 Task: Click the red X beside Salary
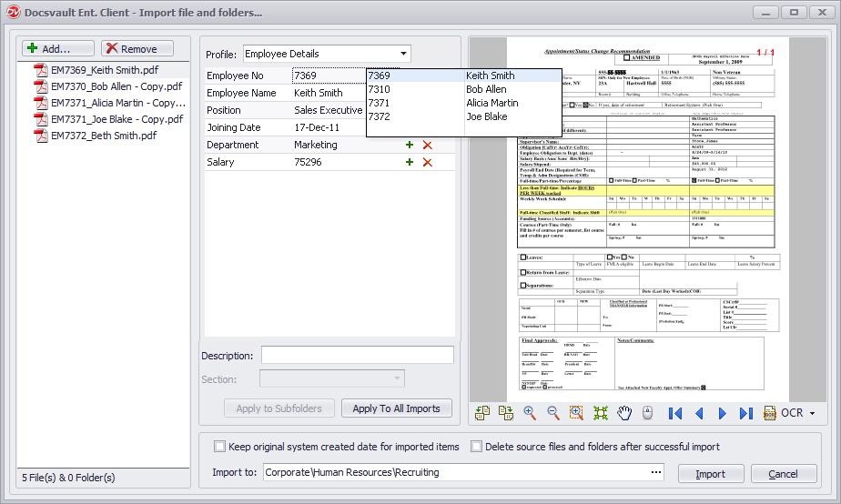[428, 162]
